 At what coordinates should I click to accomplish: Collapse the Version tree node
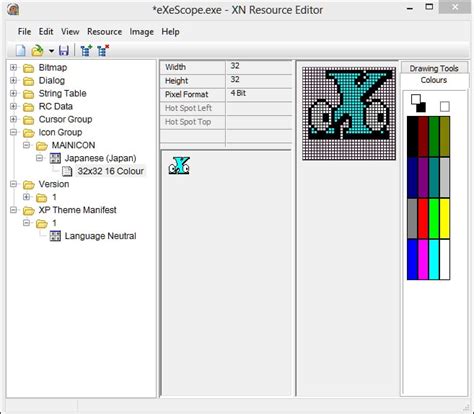pyautogui.click(x=13, y=184)
